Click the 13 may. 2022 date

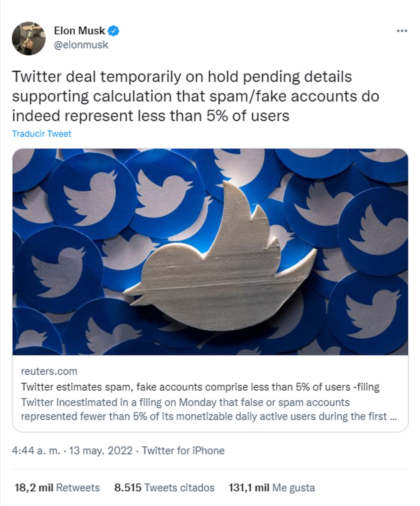(x=101, y=450)
